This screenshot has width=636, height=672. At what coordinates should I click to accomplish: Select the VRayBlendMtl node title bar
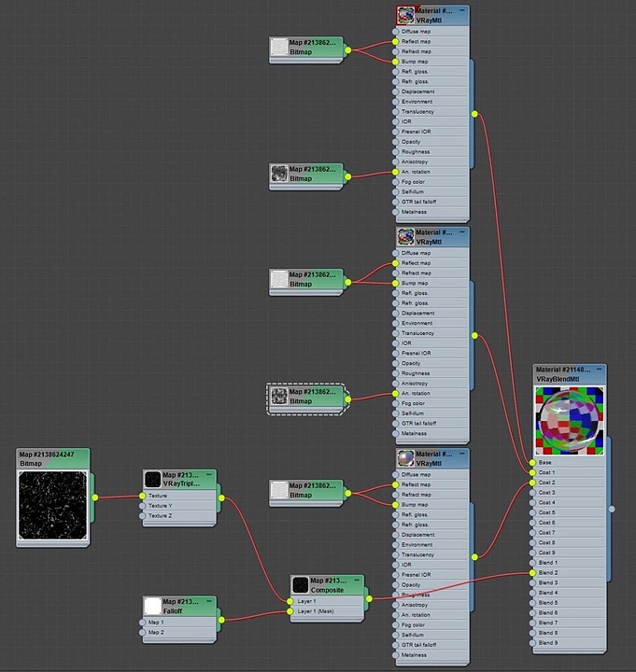[x=569, y=374]
